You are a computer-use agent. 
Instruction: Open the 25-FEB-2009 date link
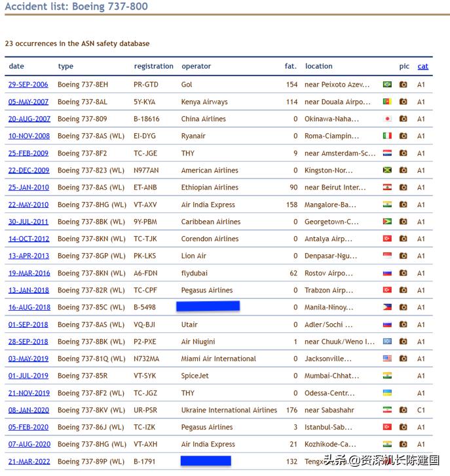pyautogui.click(x=28, y=153)
